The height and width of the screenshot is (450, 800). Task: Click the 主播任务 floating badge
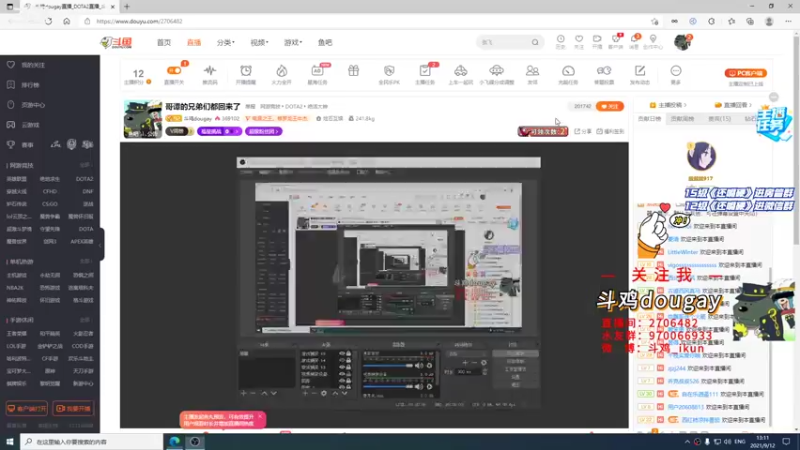pyautogui.click(x=774, y=122)
